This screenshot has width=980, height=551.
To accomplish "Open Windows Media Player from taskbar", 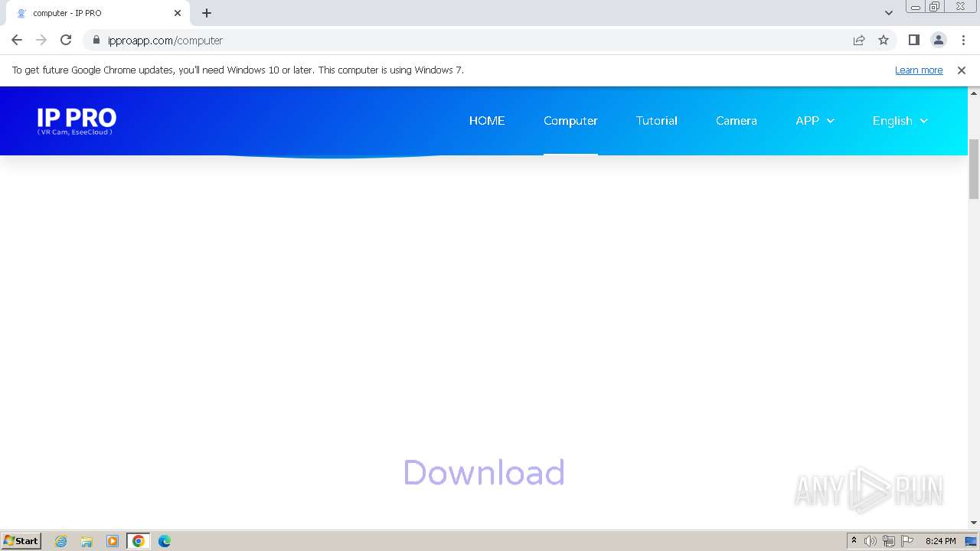I will pyautogui.click(x=113, y=541).
